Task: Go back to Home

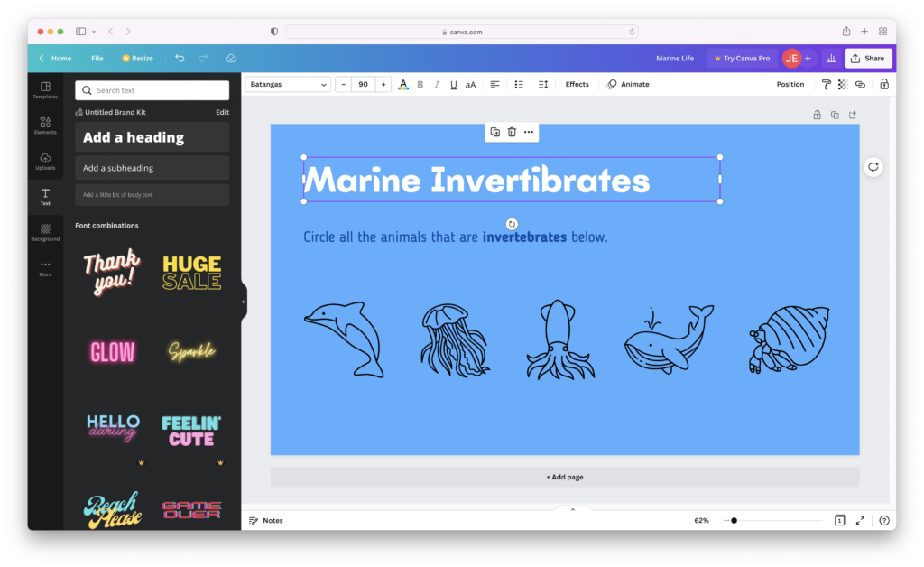Action: (x=55, y=59)
